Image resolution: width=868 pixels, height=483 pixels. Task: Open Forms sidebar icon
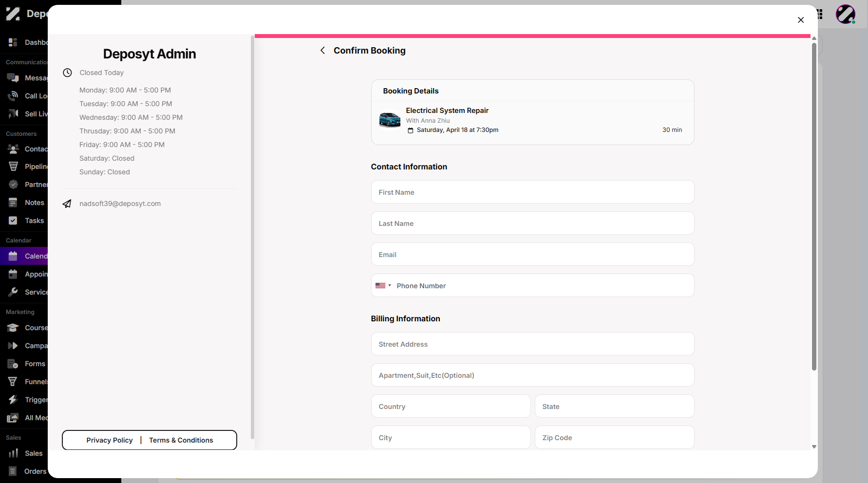coord(13,364)
